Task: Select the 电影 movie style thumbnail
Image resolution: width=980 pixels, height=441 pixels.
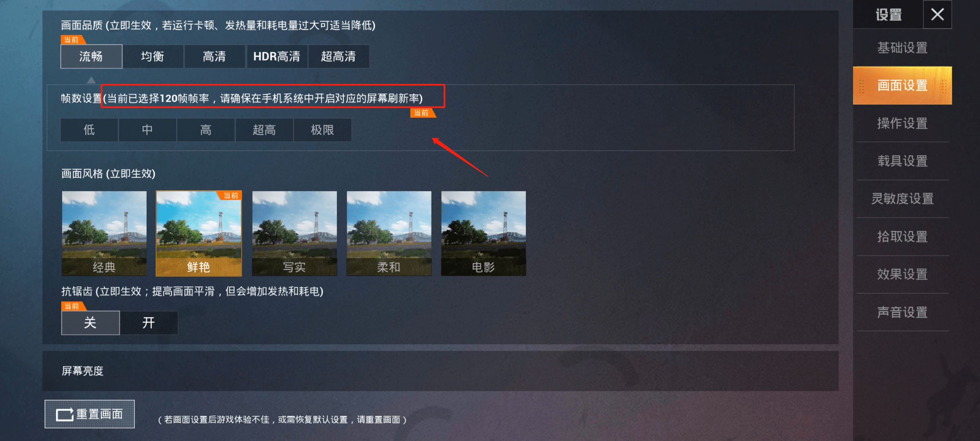Action: pyautogui.click(x=483, y=234)
